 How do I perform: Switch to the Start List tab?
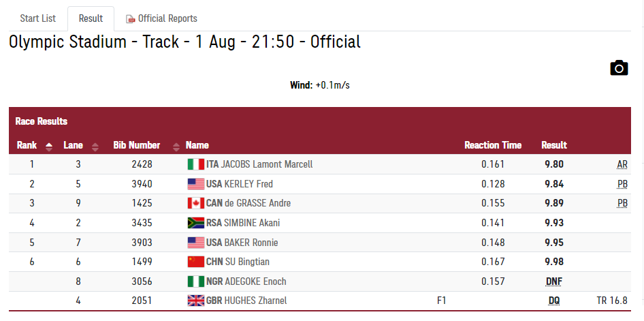tap(38, 18)
